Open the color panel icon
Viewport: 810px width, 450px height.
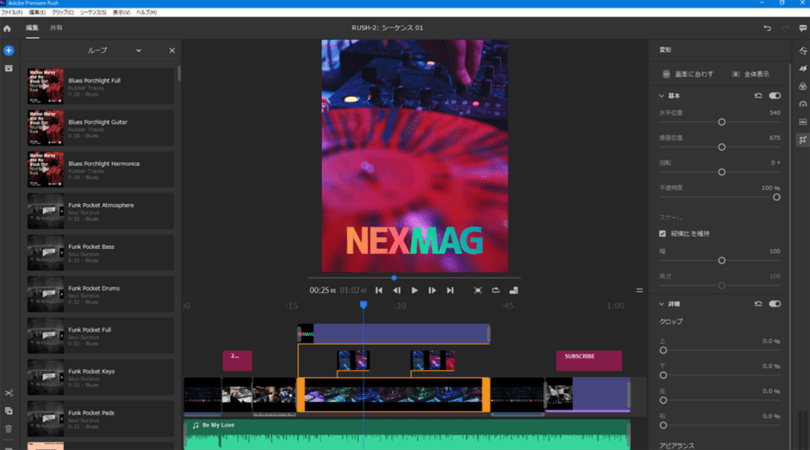[802, 86]
